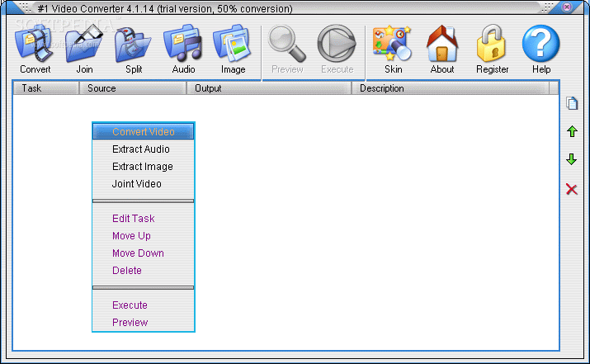Screen dimensions: 590x364
Task: Launch the Split video tool
Action: (134, 49)
